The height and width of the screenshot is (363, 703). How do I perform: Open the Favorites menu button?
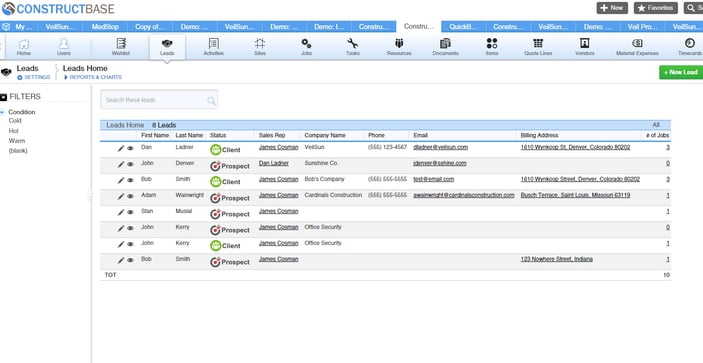point(655,8)
